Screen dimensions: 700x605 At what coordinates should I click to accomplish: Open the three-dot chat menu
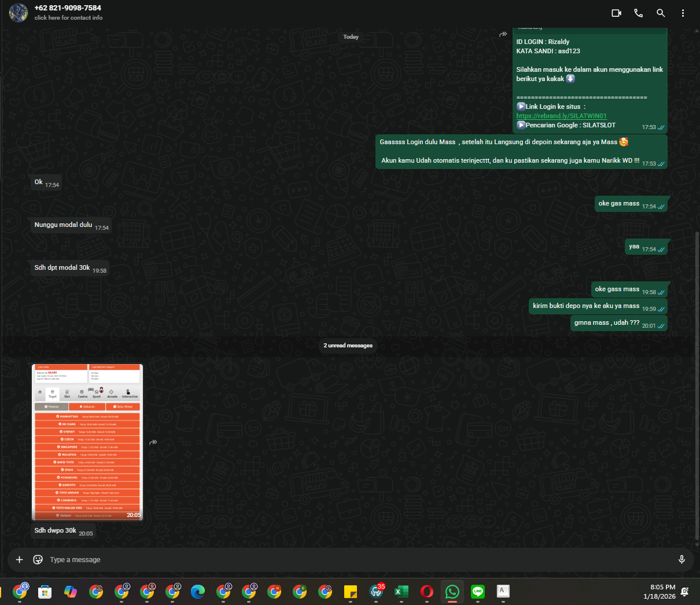[683, 13]
